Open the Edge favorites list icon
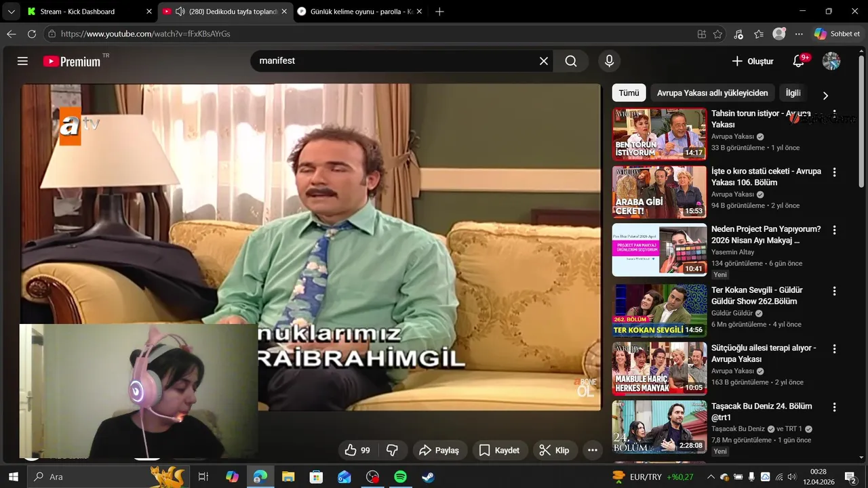This screenshot has height=488, width=868. [x=759, y=34]
